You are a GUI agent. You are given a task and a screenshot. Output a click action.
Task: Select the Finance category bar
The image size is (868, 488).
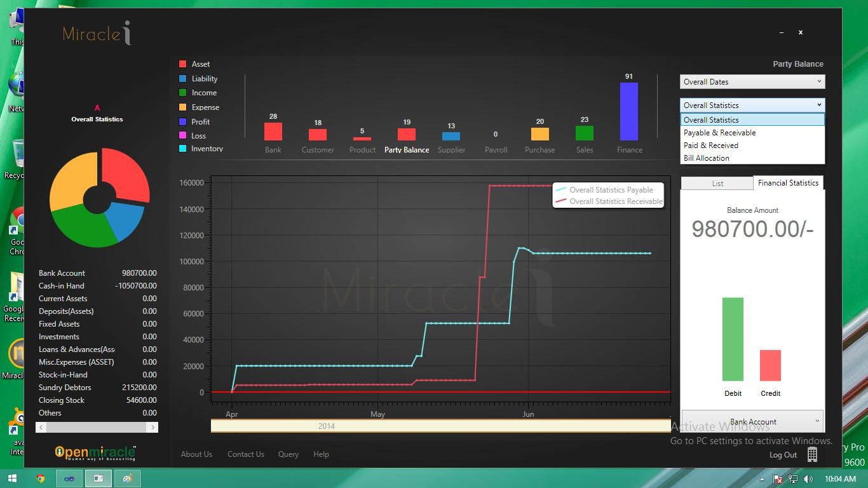629,111
